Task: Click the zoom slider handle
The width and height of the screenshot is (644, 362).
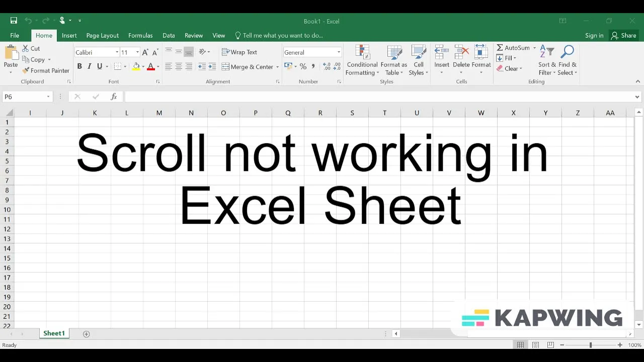Action: click(591, 345)
